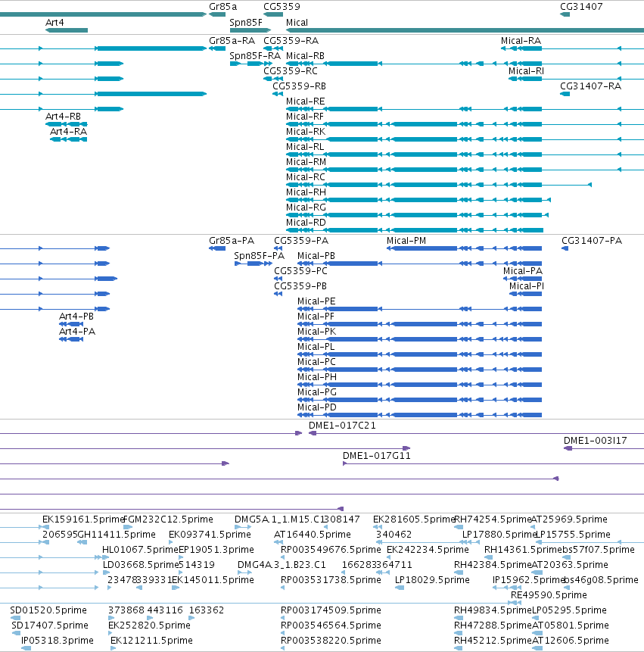
Task: Select EST LP18029.5prime label
Action: [432, 579]
